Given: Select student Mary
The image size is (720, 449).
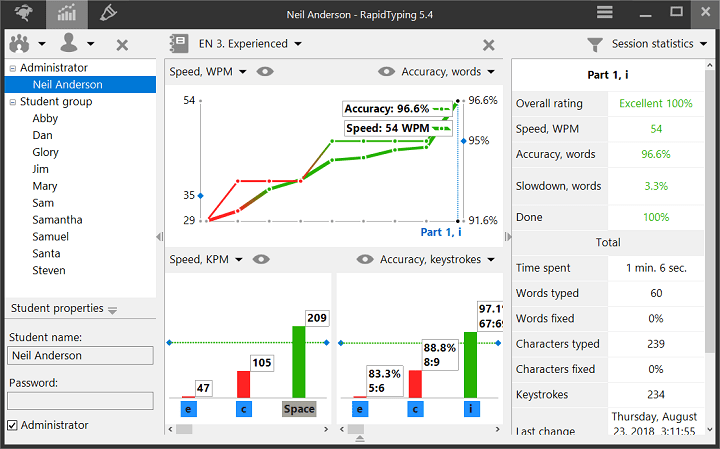Looking at the screenshot, I should tap(45, 186).
